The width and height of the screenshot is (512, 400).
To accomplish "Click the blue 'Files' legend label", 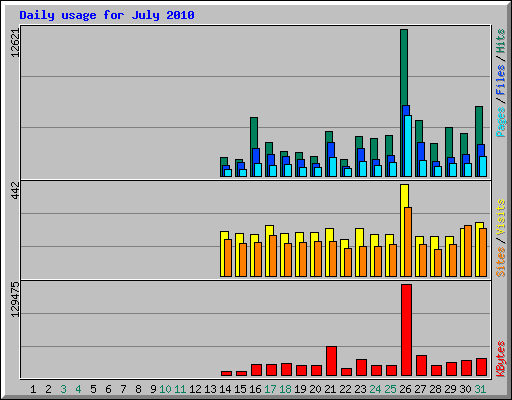I will (500, 80).
